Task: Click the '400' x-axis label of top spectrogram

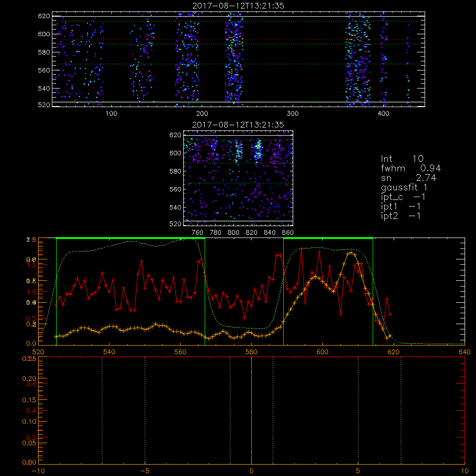Action: (x=383, y=114)
